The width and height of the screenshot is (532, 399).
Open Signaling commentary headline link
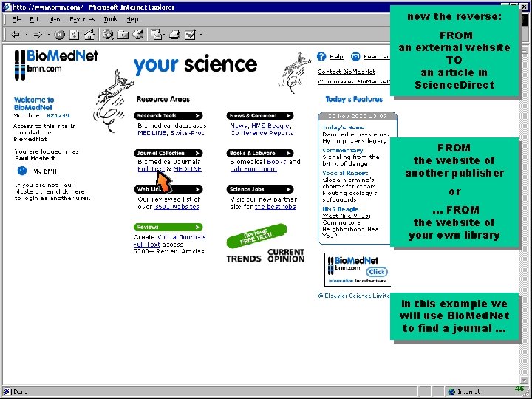point(337,157)
